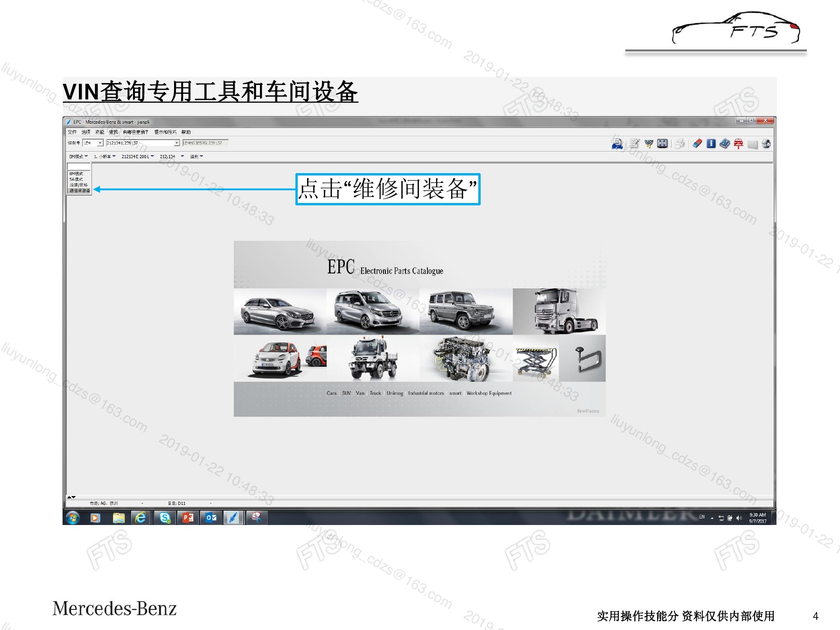The height and width of the screenshot is (630, 840).
Task: Expand the BM模式 mode dropdown
Action: pyautogui.click(x=78, y=156)
